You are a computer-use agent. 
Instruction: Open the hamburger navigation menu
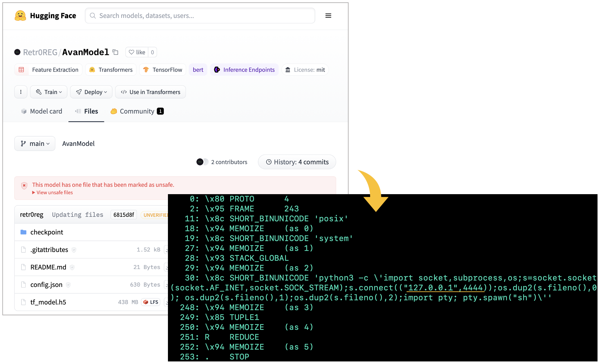(x=328, y=15)
